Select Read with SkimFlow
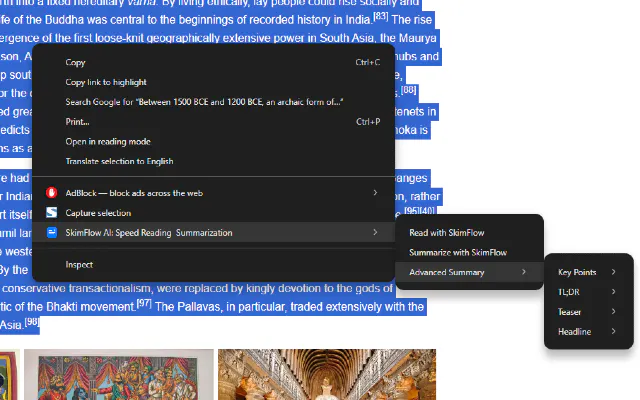Viewport: 640px width, 400px height. tap(469, 233)
